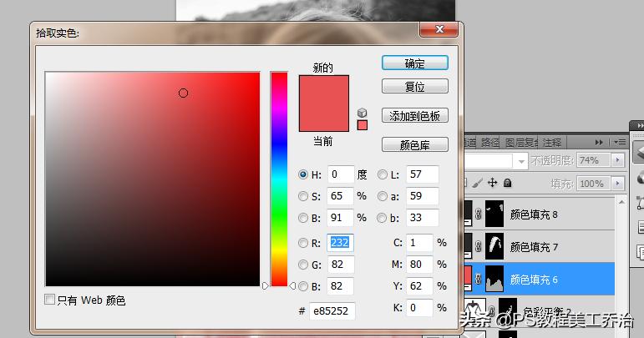Select the Lab a radio button

click(383, 196)
